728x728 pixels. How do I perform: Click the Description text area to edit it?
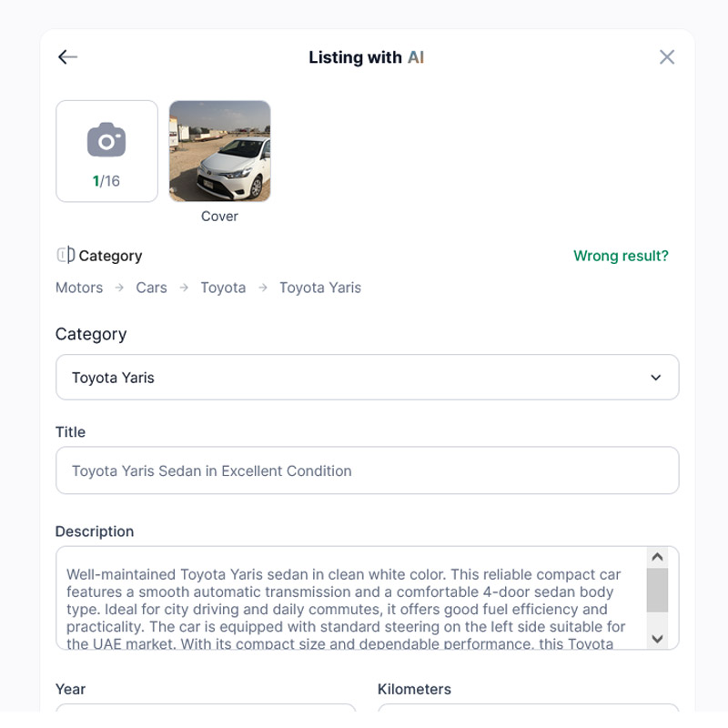pos(355,596)
